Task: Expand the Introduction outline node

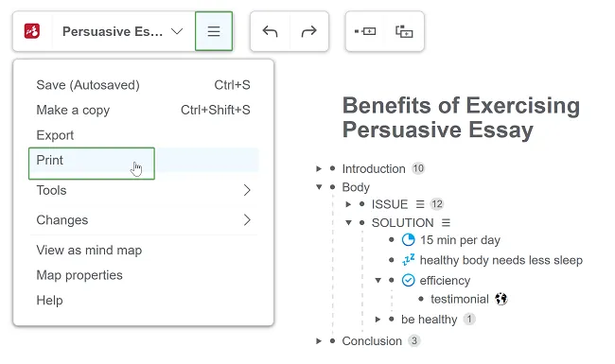Action: point(319,169)
